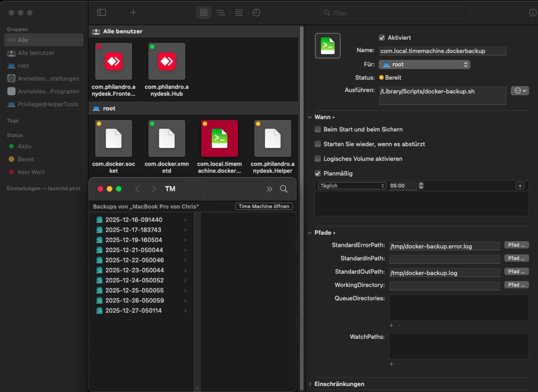Click Time Machine öffnen button
538x392 pixels.
264,206
